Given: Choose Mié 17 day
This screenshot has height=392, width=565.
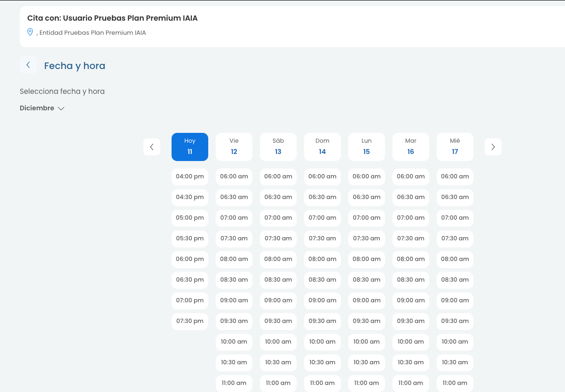Looking at the screenshot, I should 455,146.
